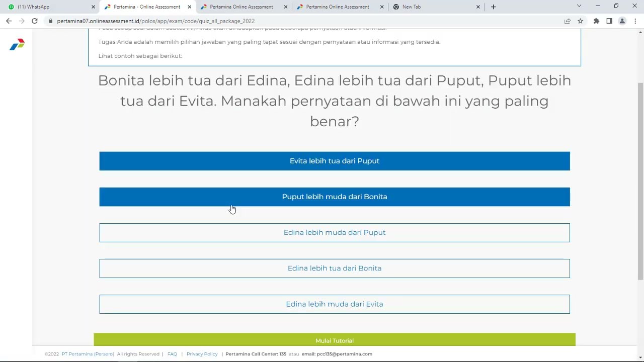Image resolution: width=644 pixels, height=362 pixels.
Task: Switch to the (11) WhatsApp tab
Action: pos(50,7)
